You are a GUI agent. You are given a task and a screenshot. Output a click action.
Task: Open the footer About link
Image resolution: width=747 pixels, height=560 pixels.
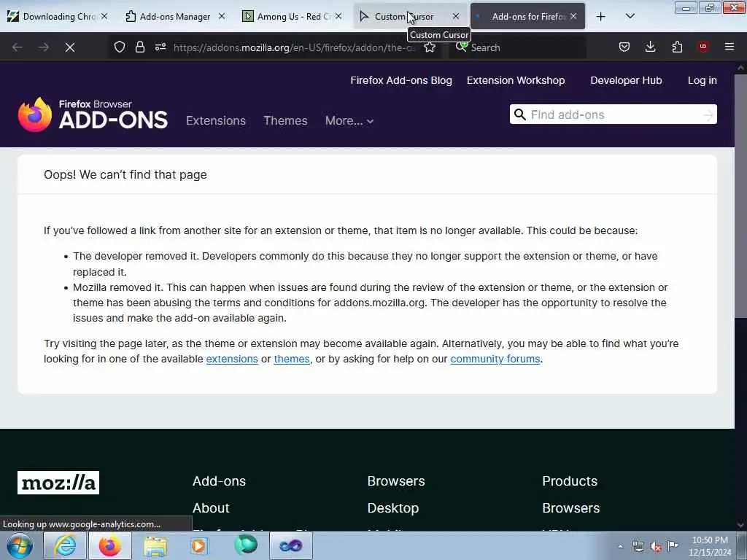click(x=211, y=508)
